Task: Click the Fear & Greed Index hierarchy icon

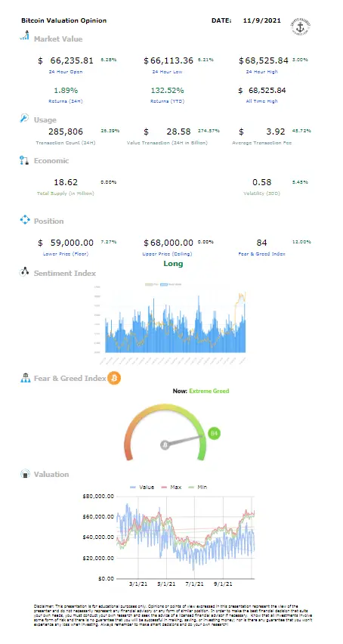Action: point(25,378)
